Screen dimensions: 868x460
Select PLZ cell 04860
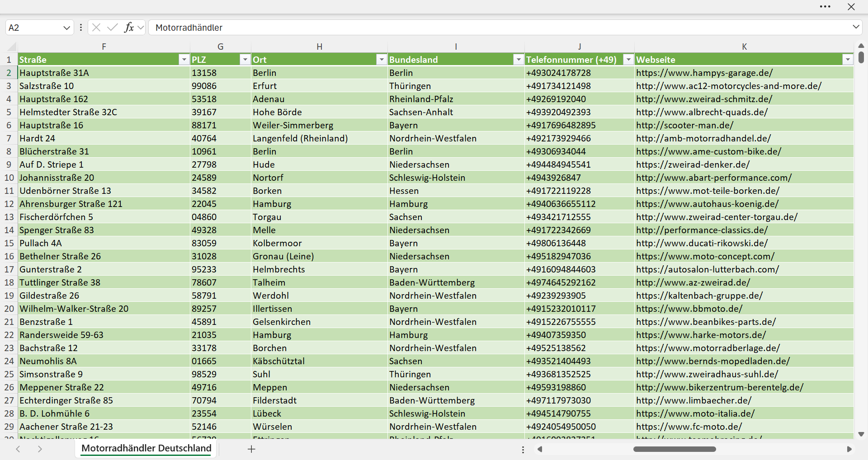(221, 217)
